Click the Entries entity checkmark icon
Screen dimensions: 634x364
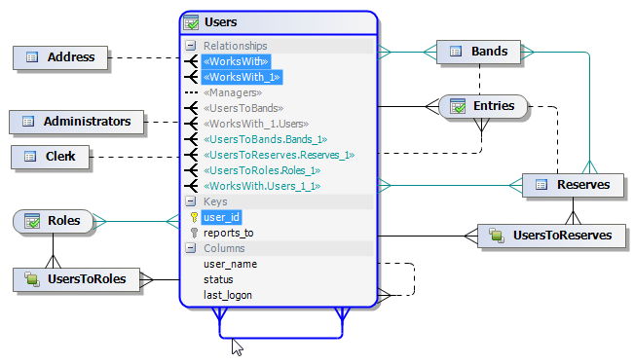pyautogui.click(x=458, y=106)
